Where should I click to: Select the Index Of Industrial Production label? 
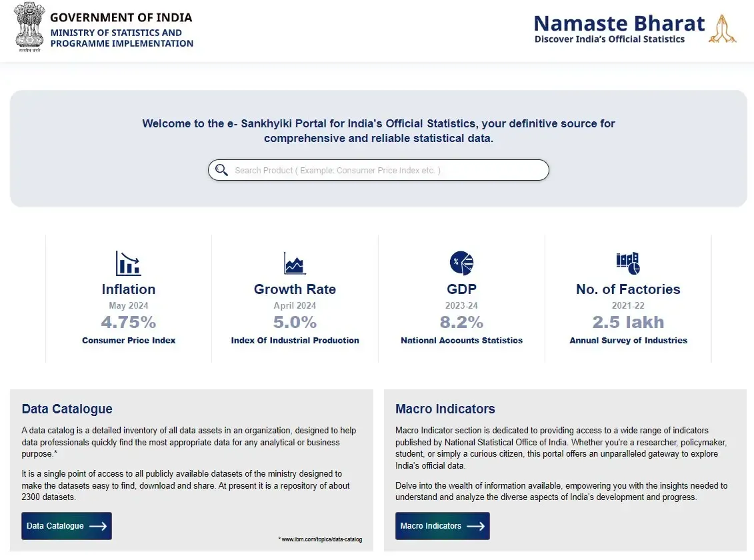(295, 340)
